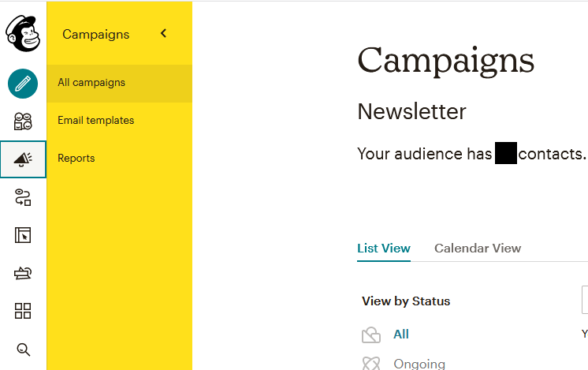Click the All status folder icon
Viewport: 588px width, 370px height.
371,334
